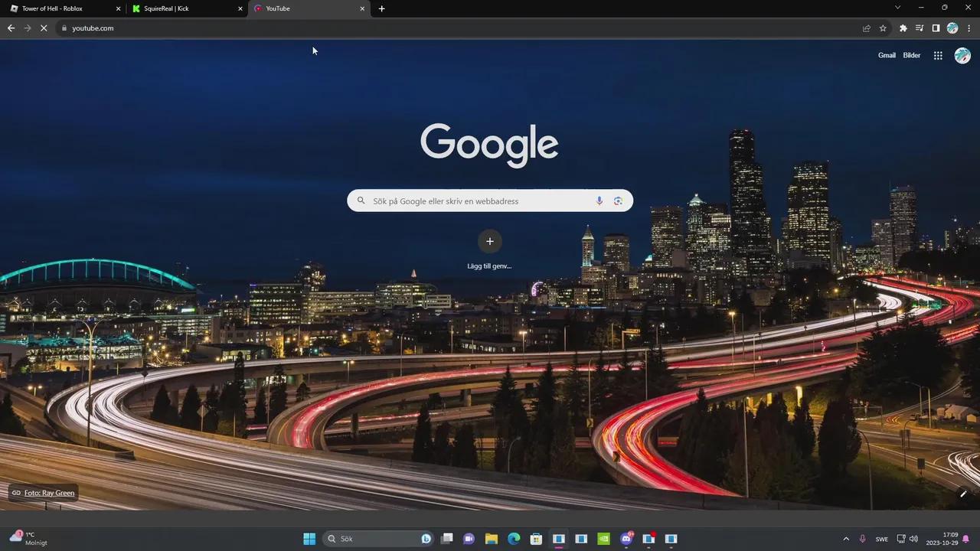
Task: Open the weather widget showing 1°C
Action: pyautogui.click(x=29, y=538)
